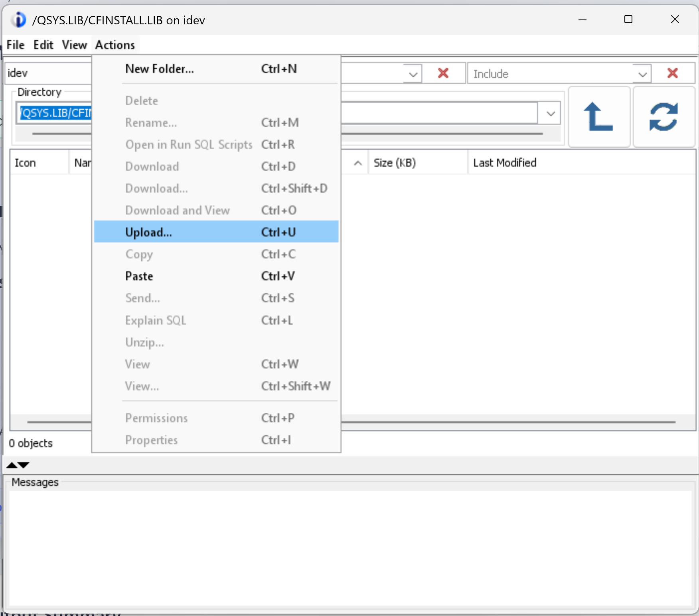Go up to the parent directory
Screen dimensions: 699x616
599,117
